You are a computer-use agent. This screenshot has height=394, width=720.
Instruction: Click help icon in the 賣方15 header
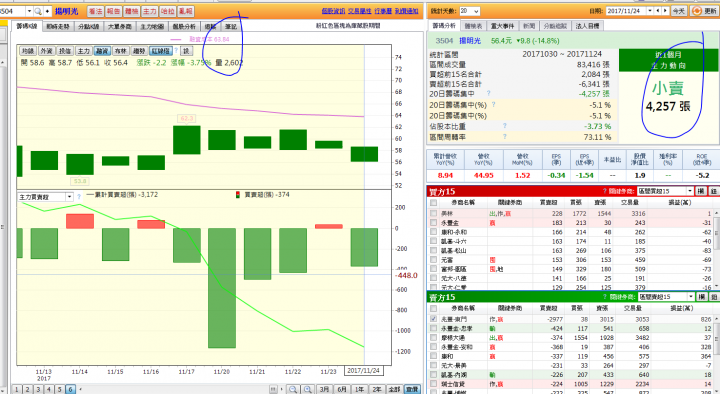point(605,297)
